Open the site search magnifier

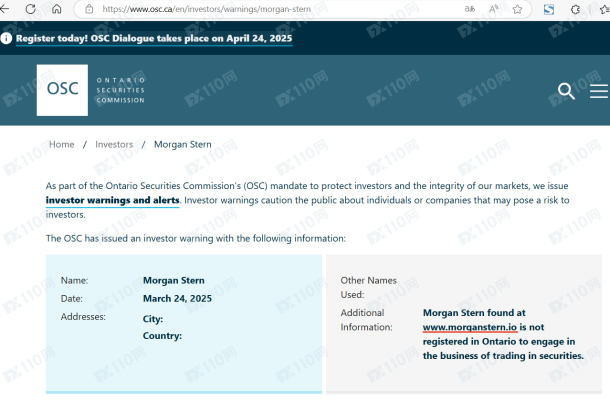coord(566,91)
